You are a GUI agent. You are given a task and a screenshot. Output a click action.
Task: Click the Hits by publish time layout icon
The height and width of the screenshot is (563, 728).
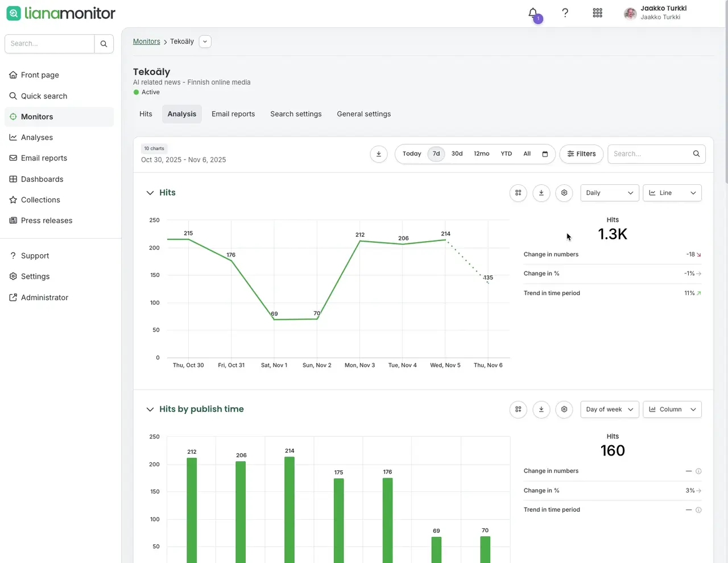click(x=518, y=409)
